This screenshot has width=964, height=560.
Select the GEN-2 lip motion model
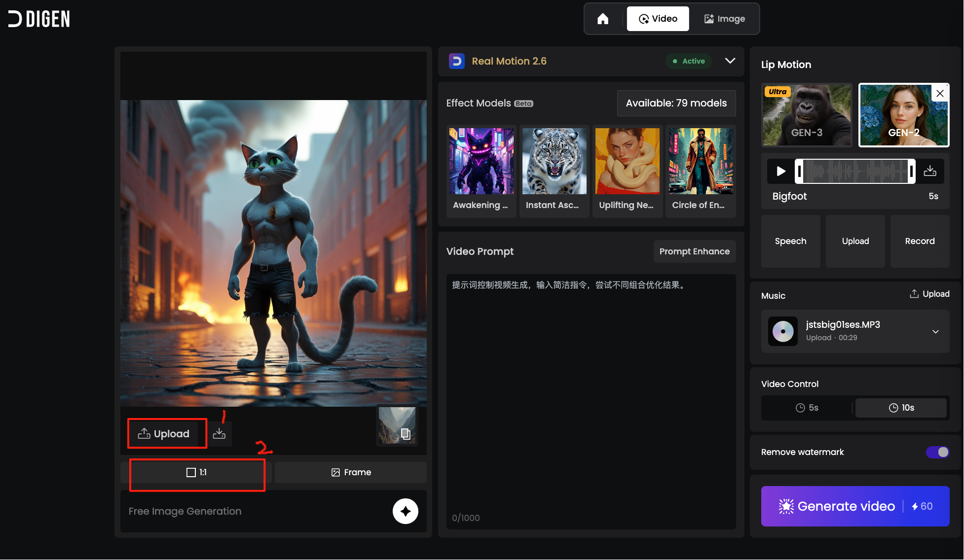(903, 115)
